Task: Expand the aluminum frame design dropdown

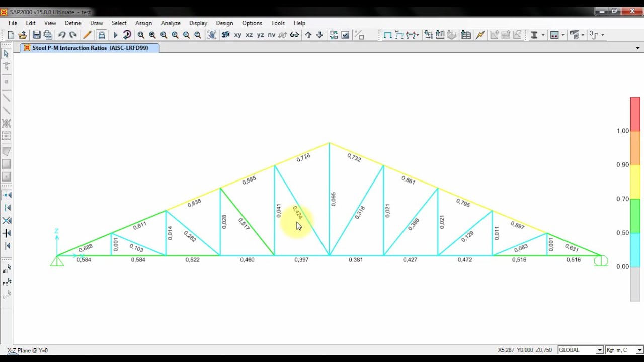Action: click(583, 35)
